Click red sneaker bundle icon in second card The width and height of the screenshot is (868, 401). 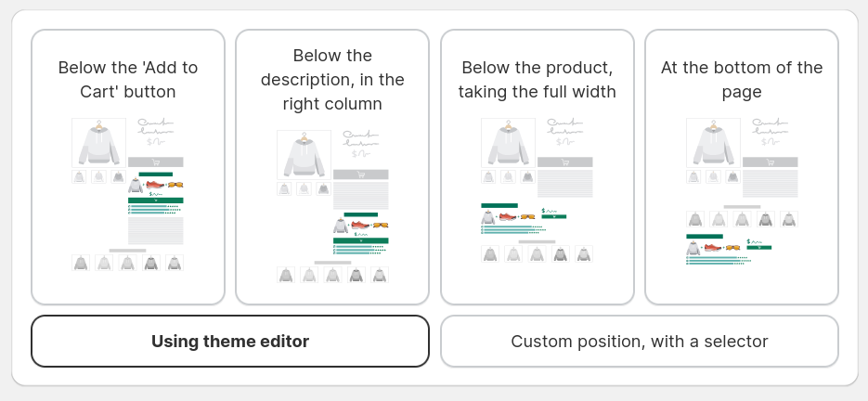[360, 225]
